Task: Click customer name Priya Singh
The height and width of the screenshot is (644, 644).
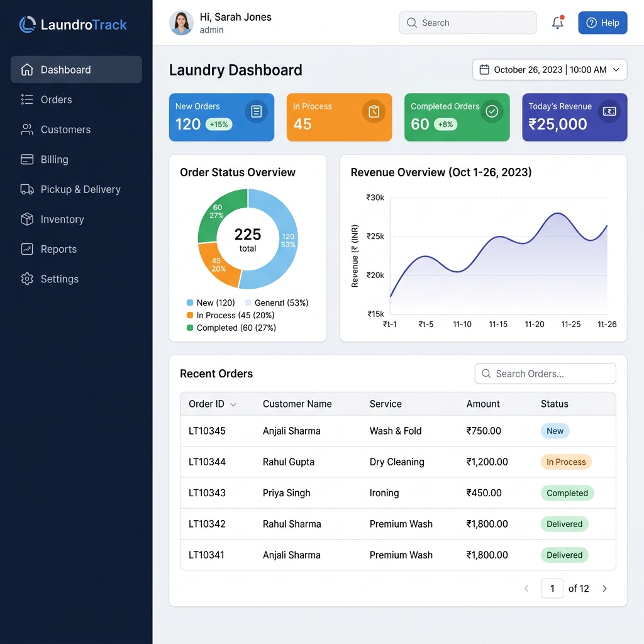Action: coord(286,493)
